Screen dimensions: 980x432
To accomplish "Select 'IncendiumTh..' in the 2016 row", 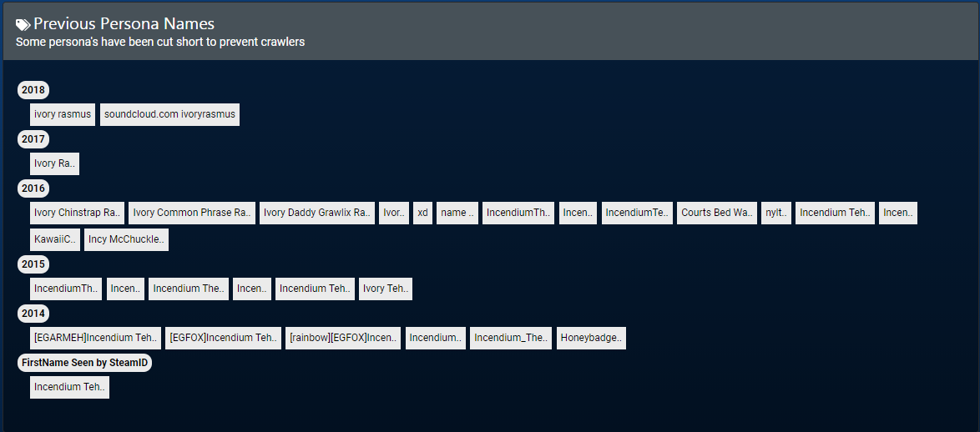I will pyautogui.click(x=518, y=213).
